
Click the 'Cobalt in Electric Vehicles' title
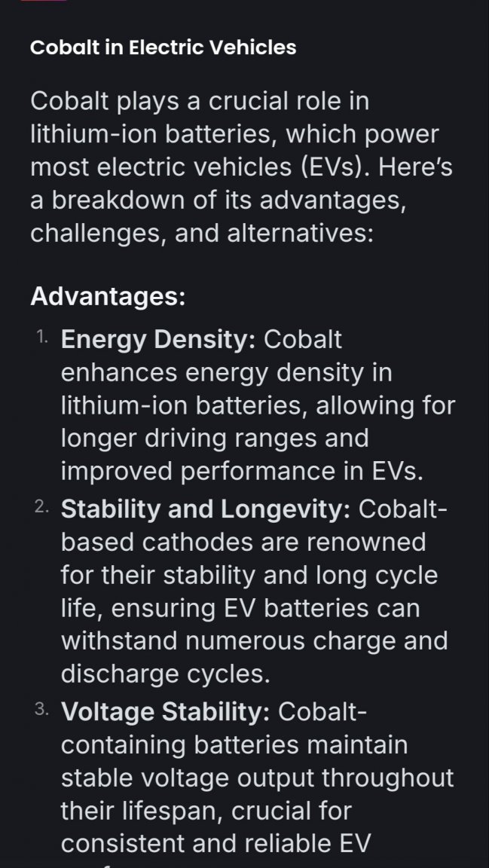pyautogui.click(x=164, y=47)
